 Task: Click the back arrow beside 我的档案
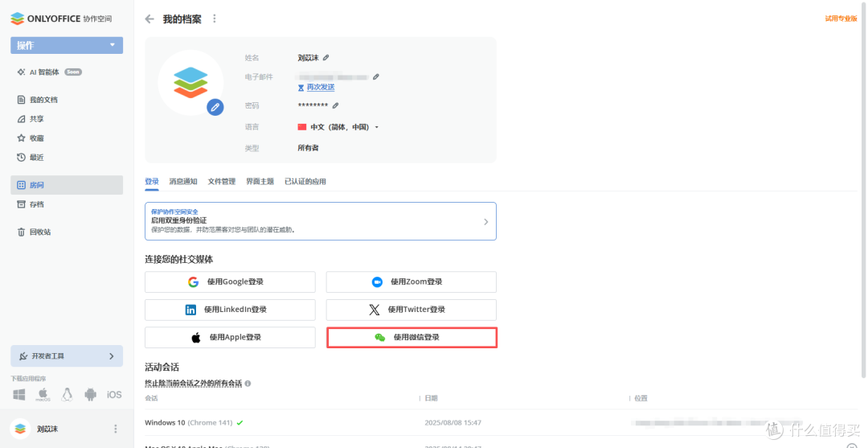[149, 18]
